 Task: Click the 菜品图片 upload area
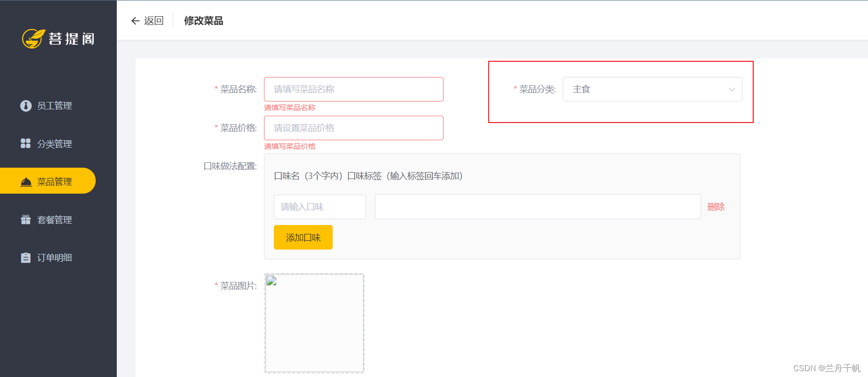(x=314, y=323)
